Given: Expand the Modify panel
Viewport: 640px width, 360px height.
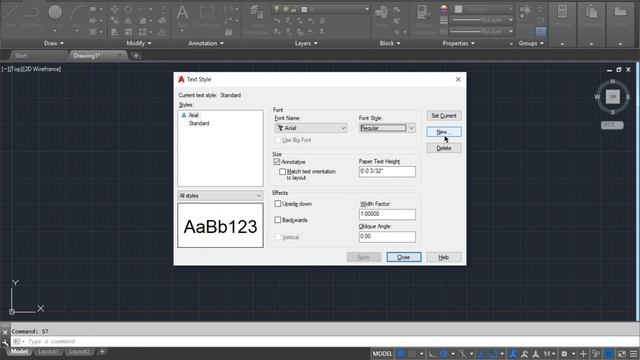Looking at the screenshot, I should point(138,43).
